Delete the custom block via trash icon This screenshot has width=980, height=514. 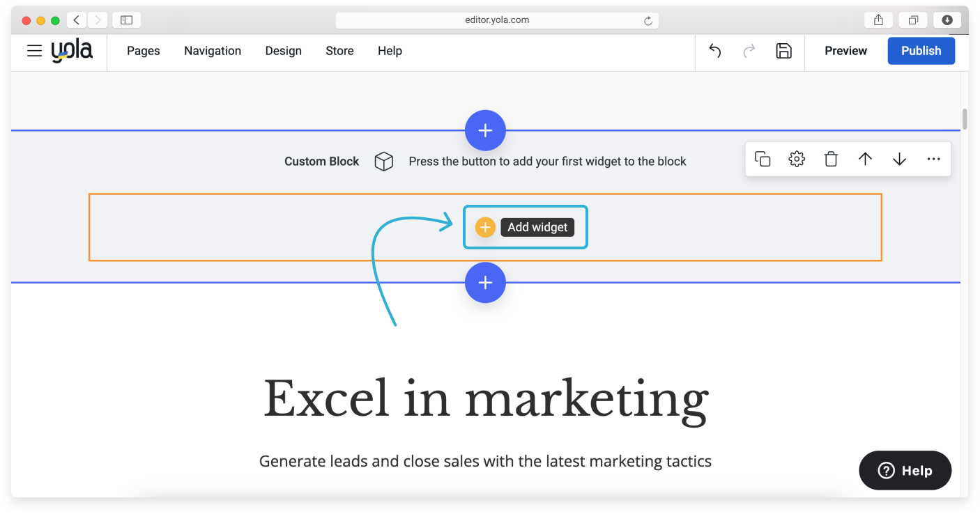click(x=831, y=159)
